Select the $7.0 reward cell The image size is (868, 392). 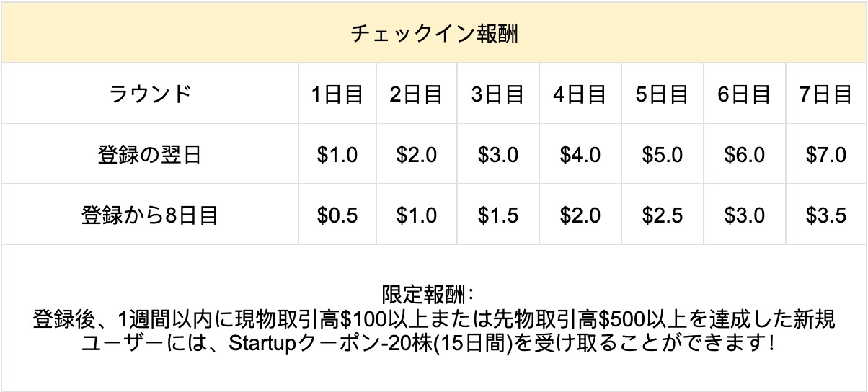click(x=825, y=155)
